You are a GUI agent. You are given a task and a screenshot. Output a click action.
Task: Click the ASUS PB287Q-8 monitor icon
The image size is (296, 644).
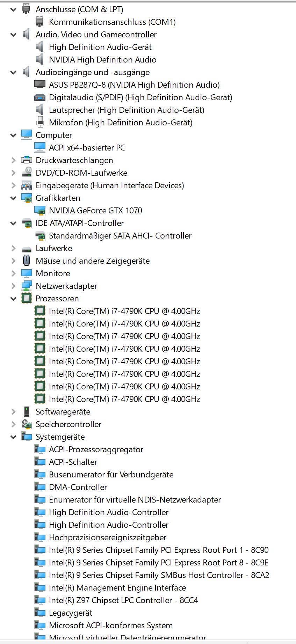(40, 85)
